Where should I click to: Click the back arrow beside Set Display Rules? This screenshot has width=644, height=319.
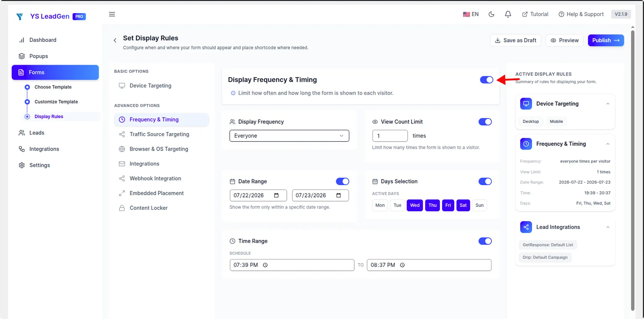(x=115, y=40)
